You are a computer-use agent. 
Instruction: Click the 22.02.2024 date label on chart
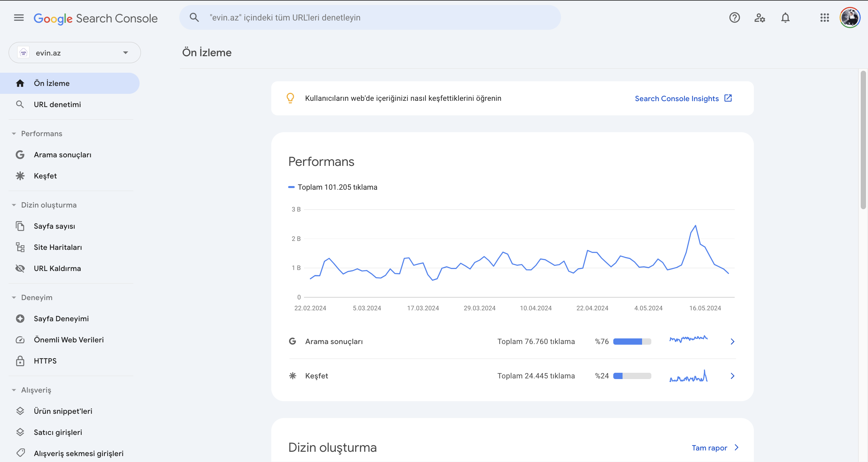click(310, 308)
